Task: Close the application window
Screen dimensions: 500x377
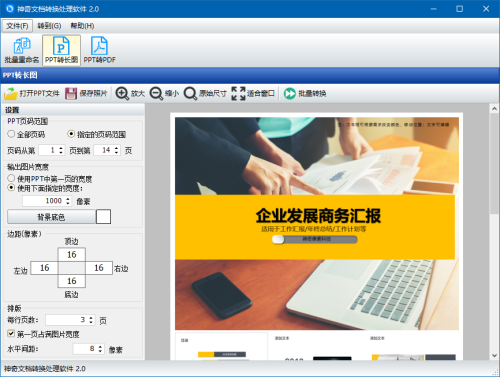Action: pyautogui.click(x=486, y=9)
